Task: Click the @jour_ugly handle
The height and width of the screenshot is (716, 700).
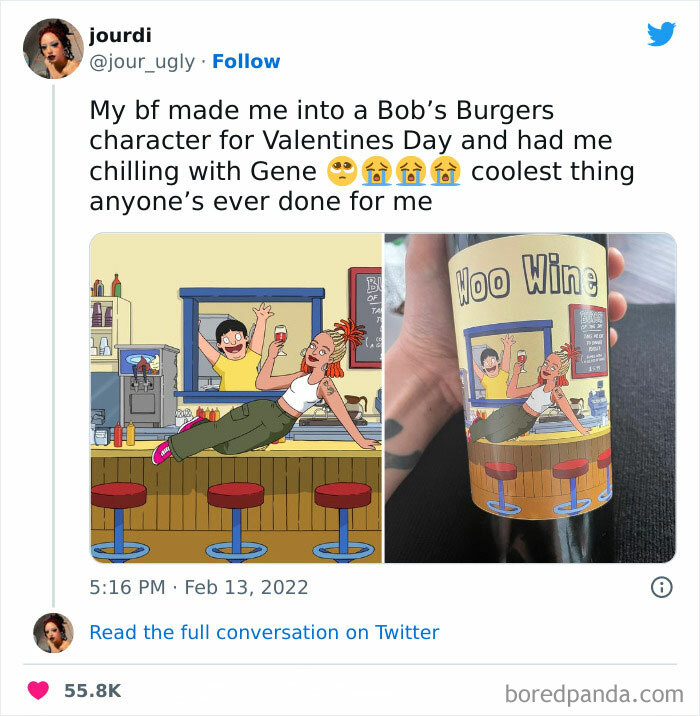Action: pyautogui.click(x=142, y=62)
